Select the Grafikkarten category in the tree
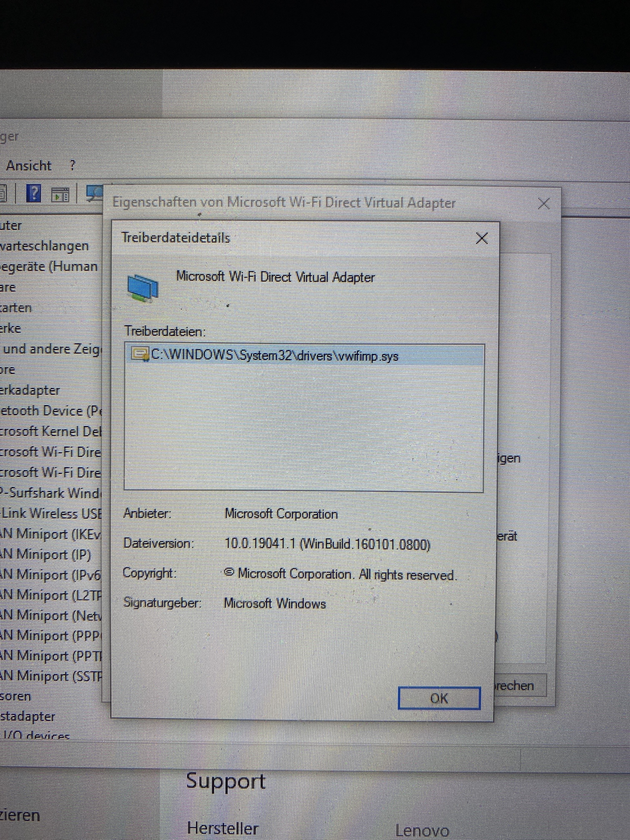This screenshot has height=840, width=630. pyautogui.click(x=16, y=307)
